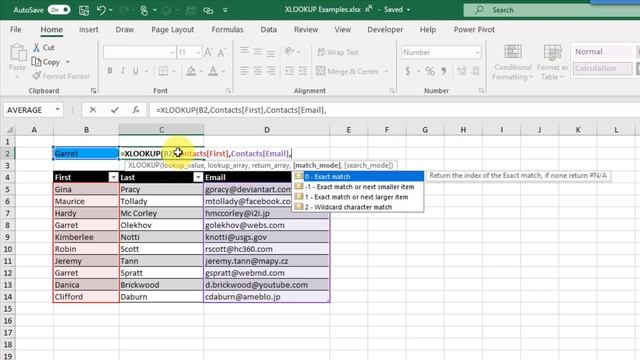
Task: Click Comma Style icon
Action: 444,71
